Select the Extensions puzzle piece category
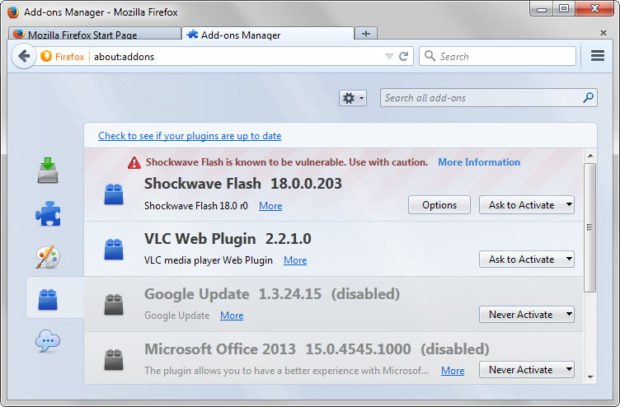The width and height of the screenshot is (620, 407). pyautogui.click(x=48, y=214)
